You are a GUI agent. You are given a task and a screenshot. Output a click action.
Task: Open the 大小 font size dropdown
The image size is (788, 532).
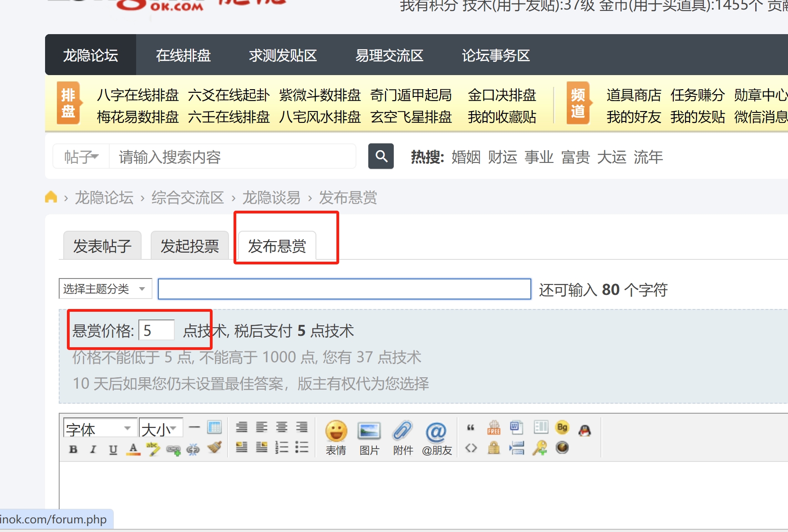[161, 429]
